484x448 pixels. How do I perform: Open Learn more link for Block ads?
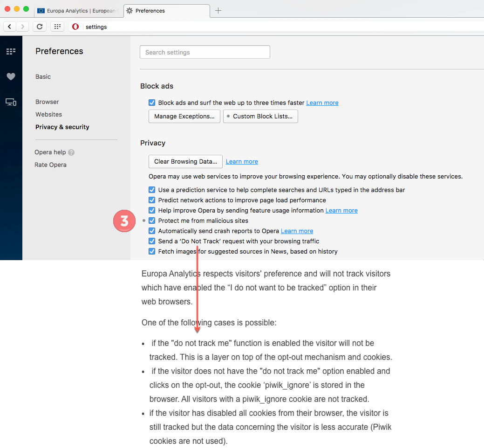[322, 103]
